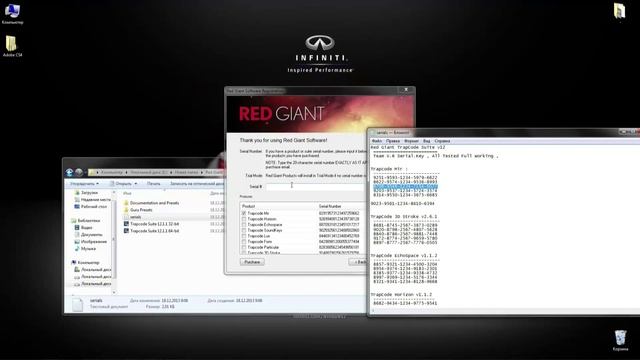
Task: Click the Back button in Red Giant dialog
Action: [358, 262]
